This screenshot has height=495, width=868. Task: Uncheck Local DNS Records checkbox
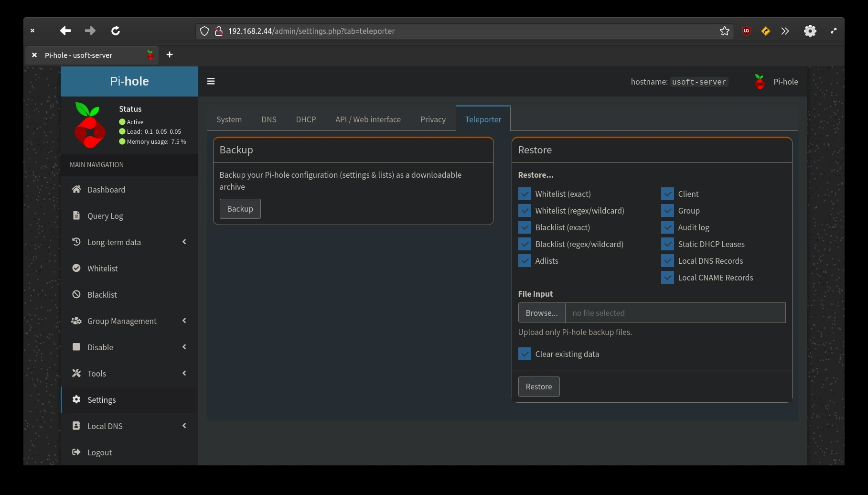pyautogui.click(x=667, y=261)
